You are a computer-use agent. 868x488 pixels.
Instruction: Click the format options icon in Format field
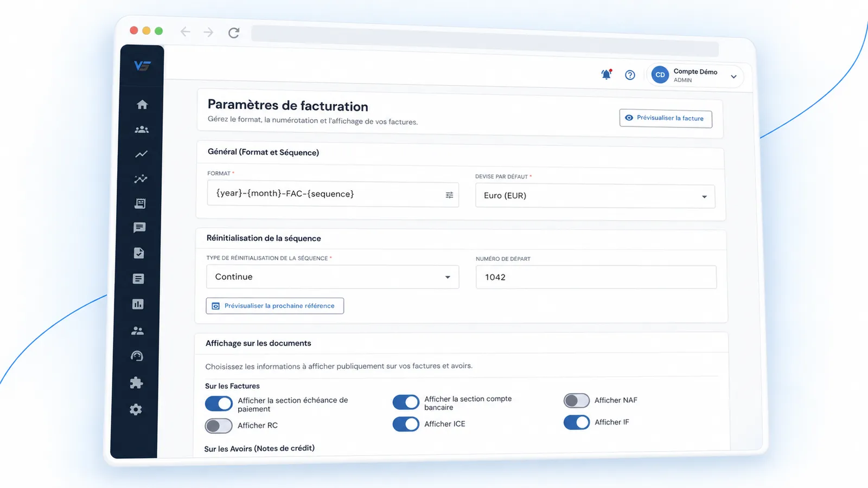[449, 195]
